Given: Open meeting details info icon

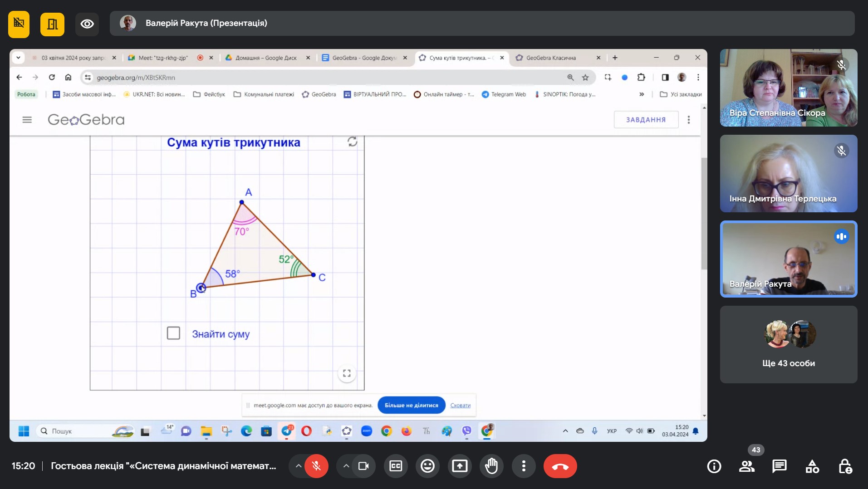Looking at the screenshot, I should tap(714, 466).
